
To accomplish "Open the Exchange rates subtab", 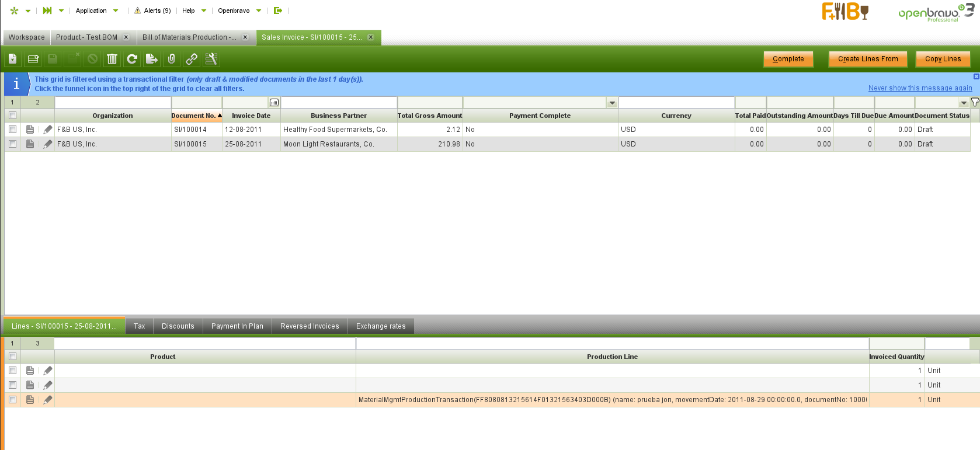I will point(381,326).
